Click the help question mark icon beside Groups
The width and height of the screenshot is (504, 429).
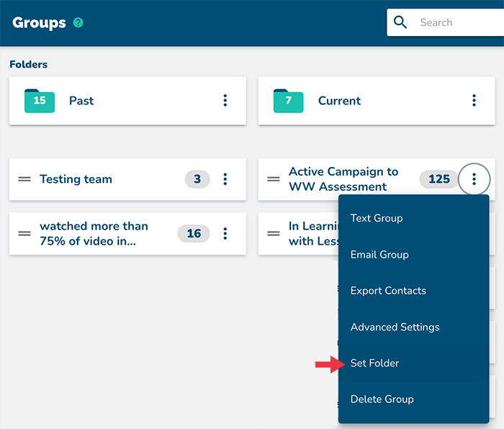coord(78,23)
